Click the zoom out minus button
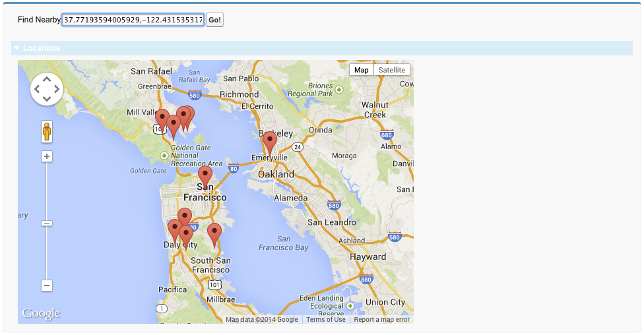The image size is (644, 335). pos(47,286)
